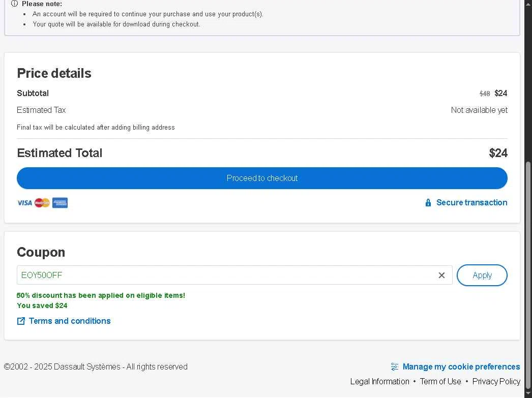This screenshot has width=532, height=398.
Task: Open the Privacy Policy link
Action: click(x=496, y=381)
